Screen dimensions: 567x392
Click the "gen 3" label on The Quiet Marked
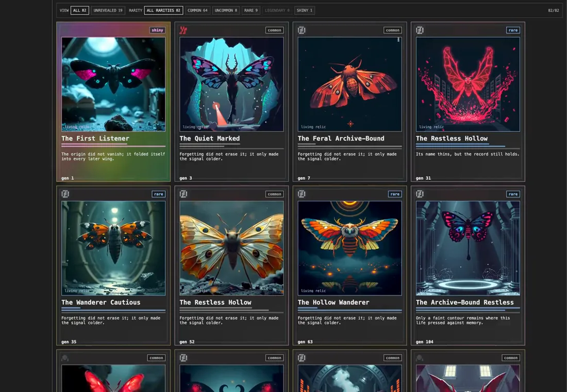tap(186, 178)
